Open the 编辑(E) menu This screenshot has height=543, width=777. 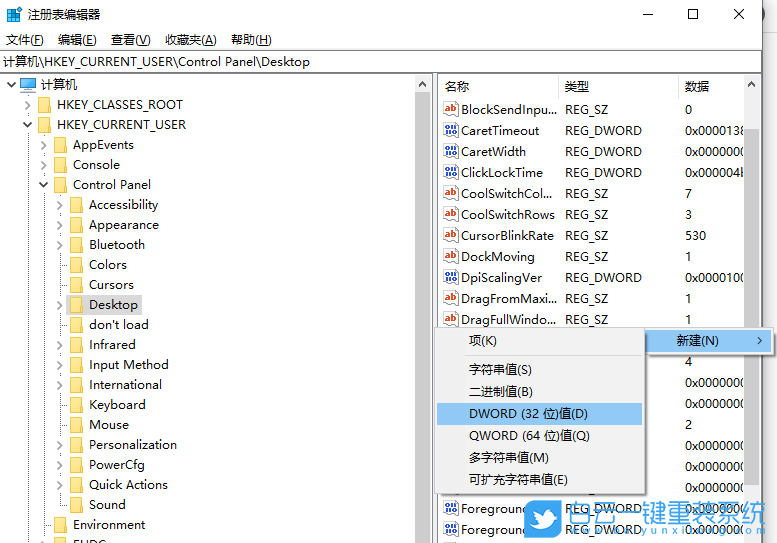pos(77,40)
